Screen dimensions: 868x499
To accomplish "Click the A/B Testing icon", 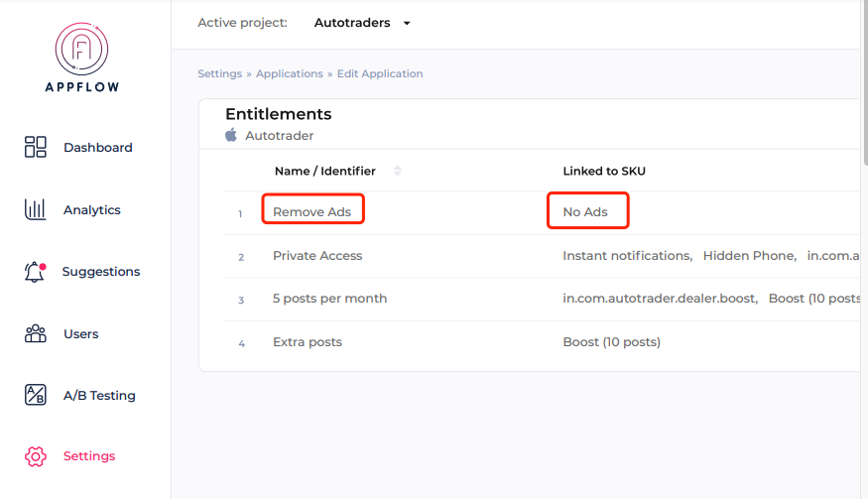I will point(36,395).
